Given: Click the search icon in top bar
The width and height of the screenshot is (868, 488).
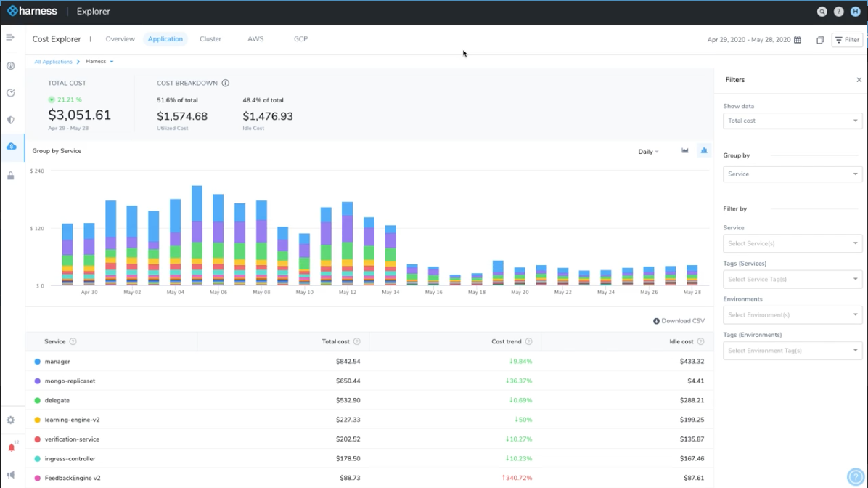Looking at the screenshot, I should [822, 12].
